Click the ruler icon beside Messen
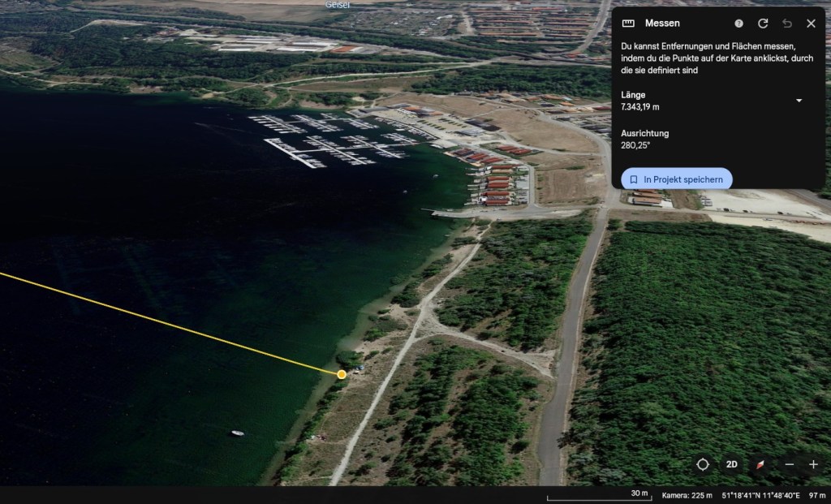Screen dimensions: 831x504 coord(628,24)
